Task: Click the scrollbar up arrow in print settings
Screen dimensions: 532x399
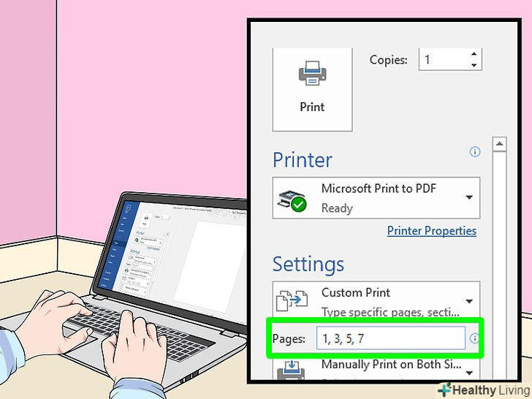Action: pos(499,144)
